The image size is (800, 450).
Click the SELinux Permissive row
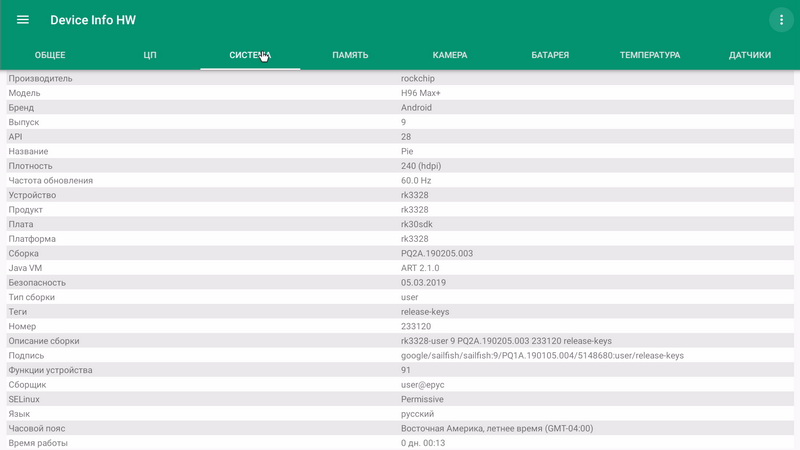(400, 399)
